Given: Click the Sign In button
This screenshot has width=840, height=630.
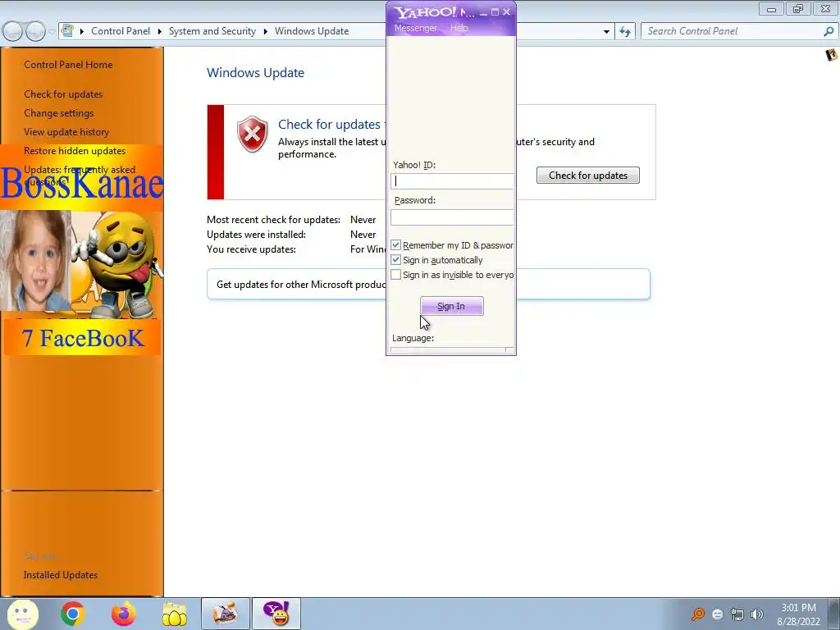Looking at the screenshot, I should (x=452, y=306).
